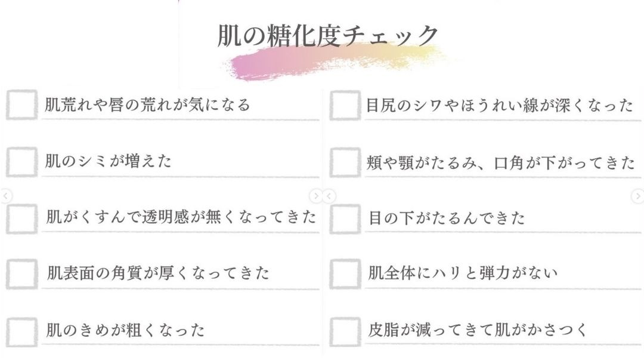Tick the 目の下がたるんできた checkbox

[x=345, y=219]
